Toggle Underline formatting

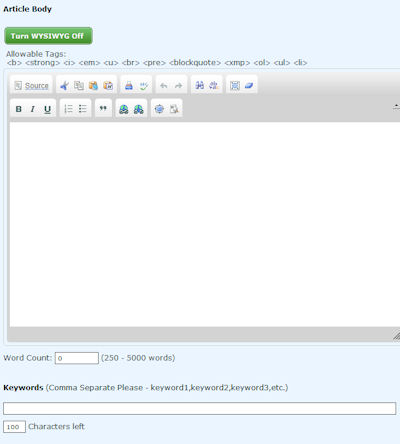pyautogui.click(x=47, y=109)
